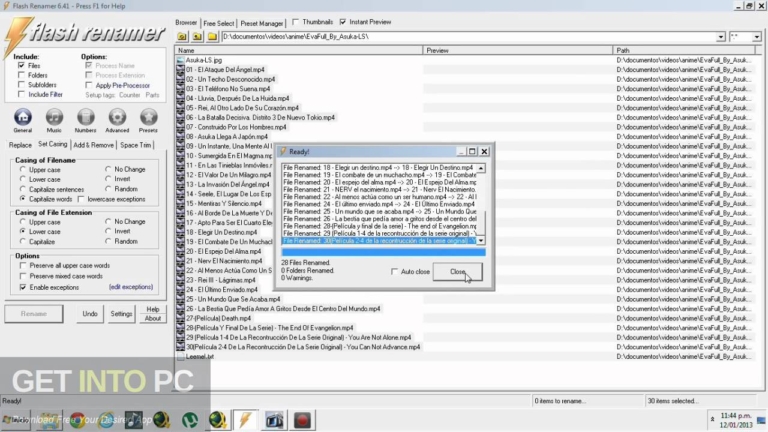Click the video camera taskbar icon
768x432 pixels.
pyautogui.click(x=274, y=420)
